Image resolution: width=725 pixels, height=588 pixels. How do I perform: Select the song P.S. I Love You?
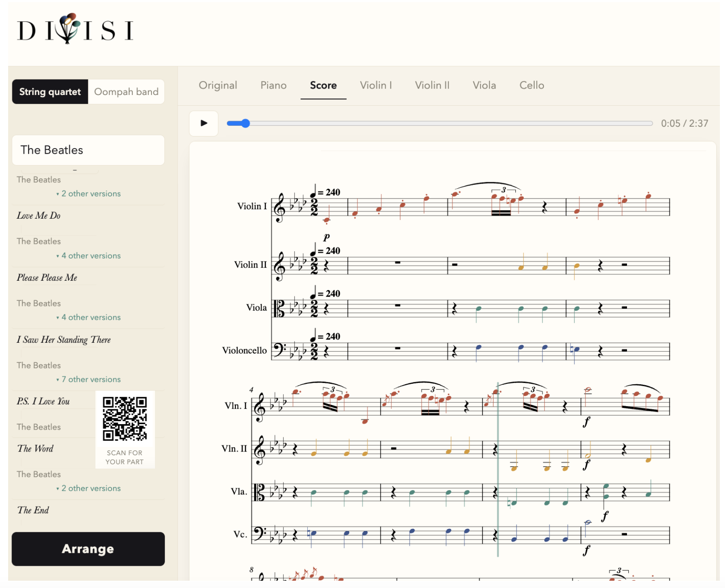[43, 401]
